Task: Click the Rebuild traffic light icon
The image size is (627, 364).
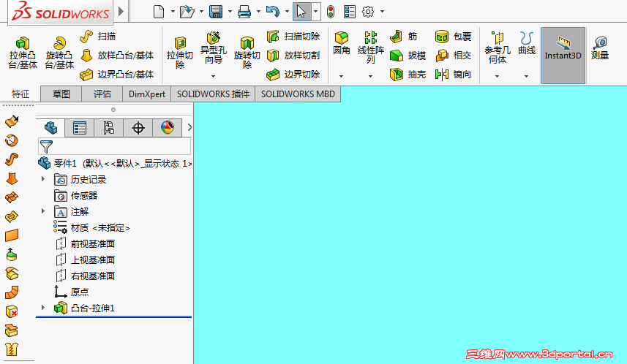Action: [x=330, y=12]
